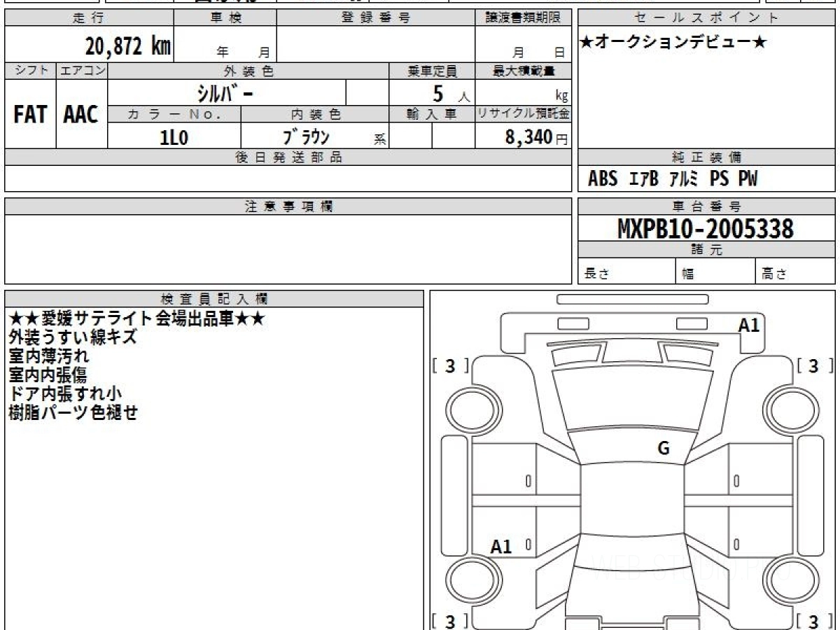Select the line ★★愛媛サテライト会場出品車★★
Viewport: 840px width, 630px height.
tap(136, 318)
